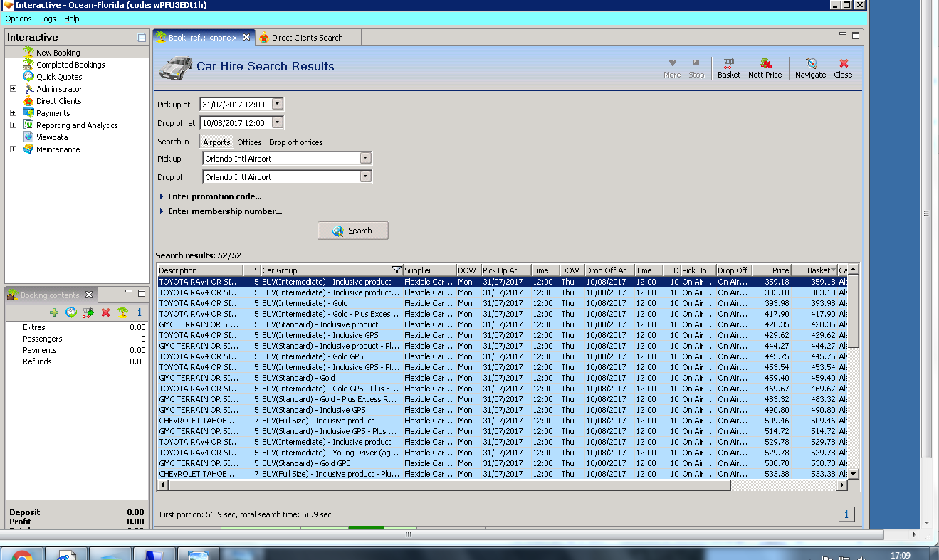The image size is (939, 560).
Task: Minimize the Booking contents panel
Action: [x=130, y=292]
